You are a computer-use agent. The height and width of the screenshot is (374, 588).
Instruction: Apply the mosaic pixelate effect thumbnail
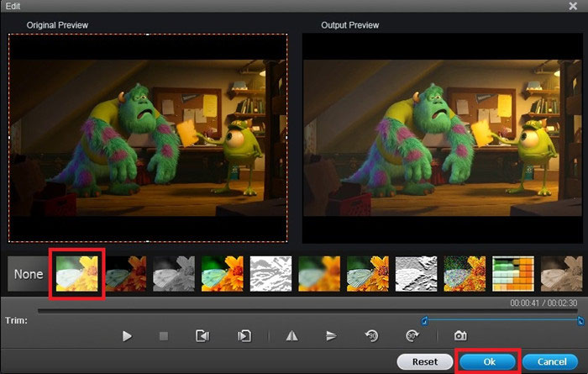coord(513,274)
